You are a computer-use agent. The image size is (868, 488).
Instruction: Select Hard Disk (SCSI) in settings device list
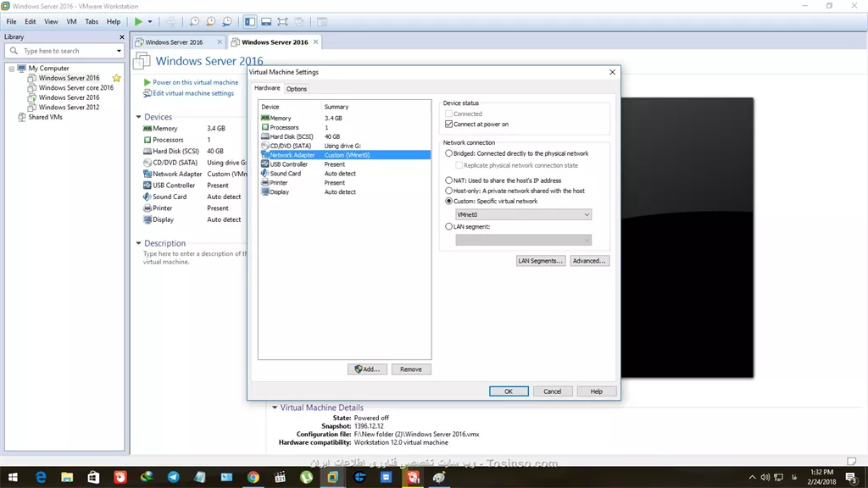tap(344, 136)
